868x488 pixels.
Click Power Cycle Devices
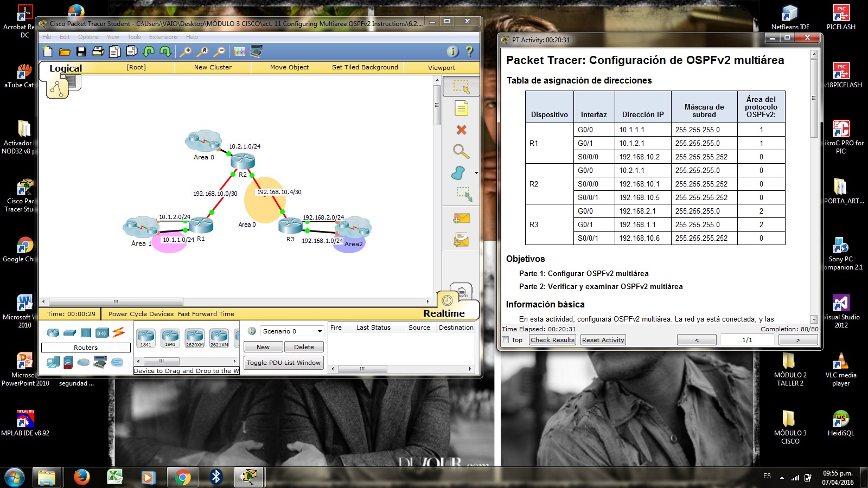[141, 314]
